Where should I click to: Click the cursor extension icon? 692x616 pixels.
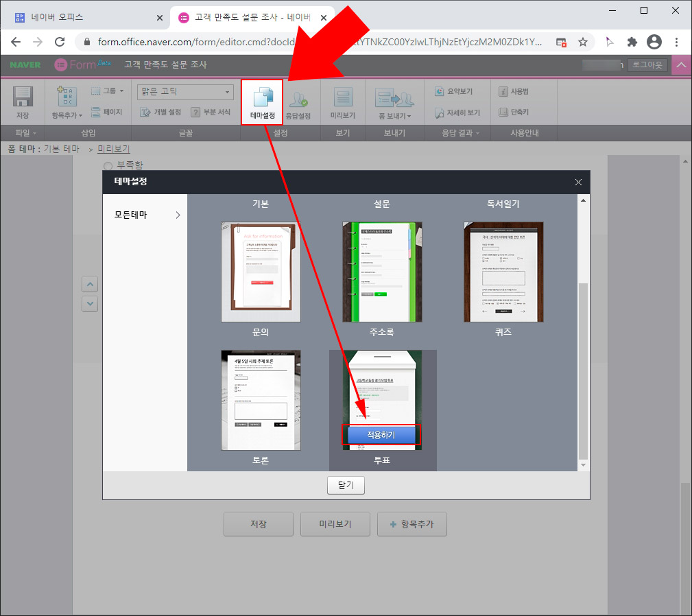[610, 42]
